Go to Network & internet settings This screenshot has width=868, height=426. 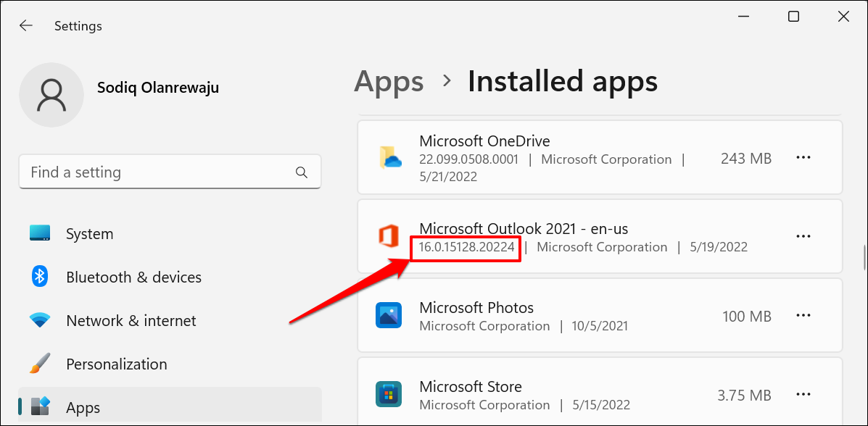click(x=131, y=320)
